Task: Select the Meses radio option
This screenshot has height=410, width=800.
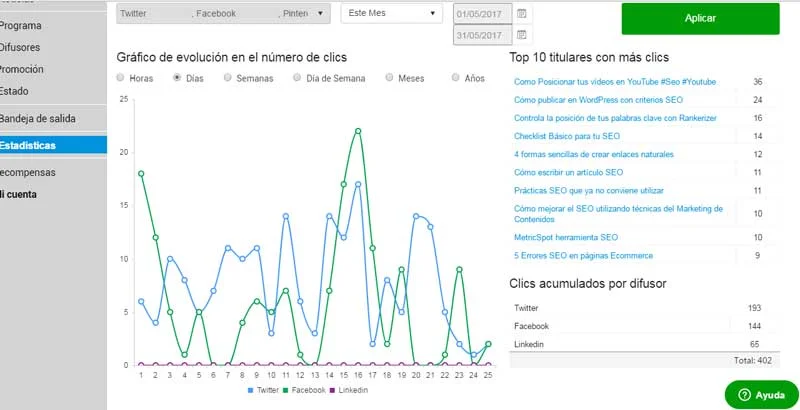Action: coord(389,78)
